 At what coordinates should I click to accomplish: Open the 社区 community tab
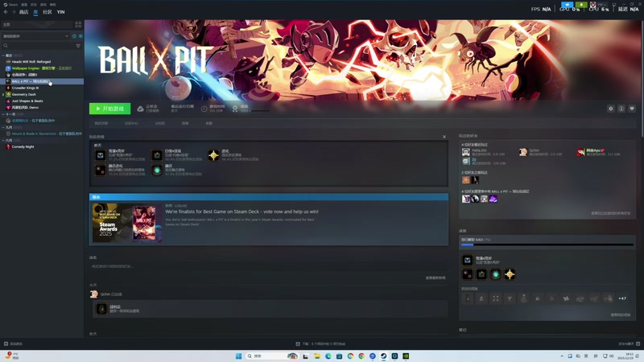point(47,12)
